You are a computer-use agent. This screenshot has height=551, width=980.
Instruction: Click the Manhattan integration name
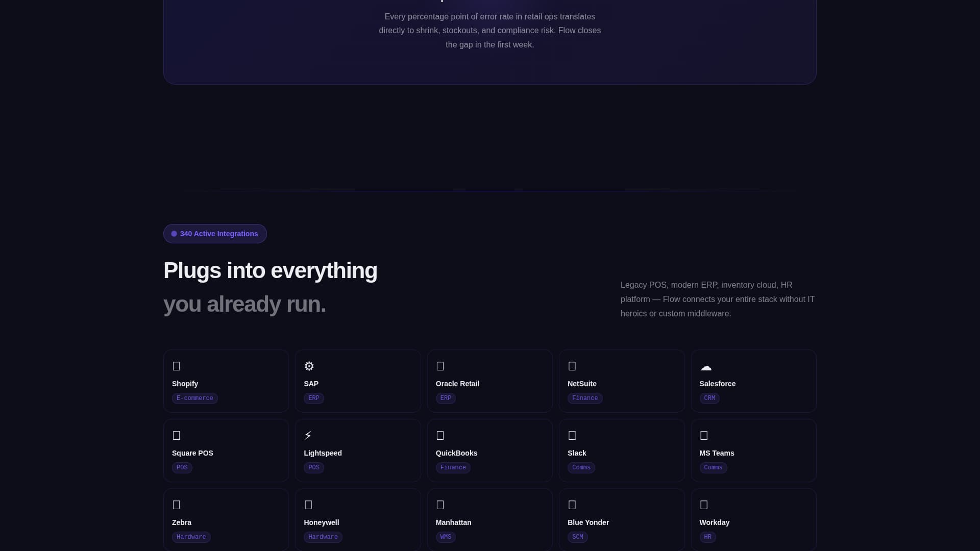453,522
